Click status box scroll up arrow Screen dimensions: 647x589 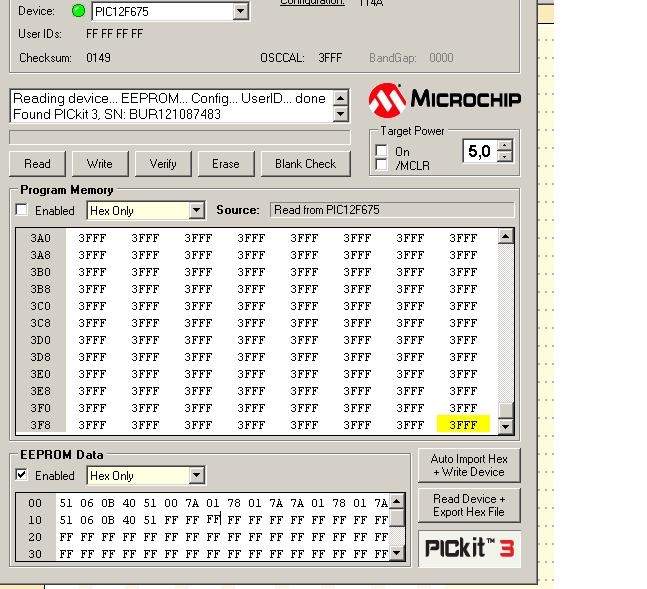point(340,98)
